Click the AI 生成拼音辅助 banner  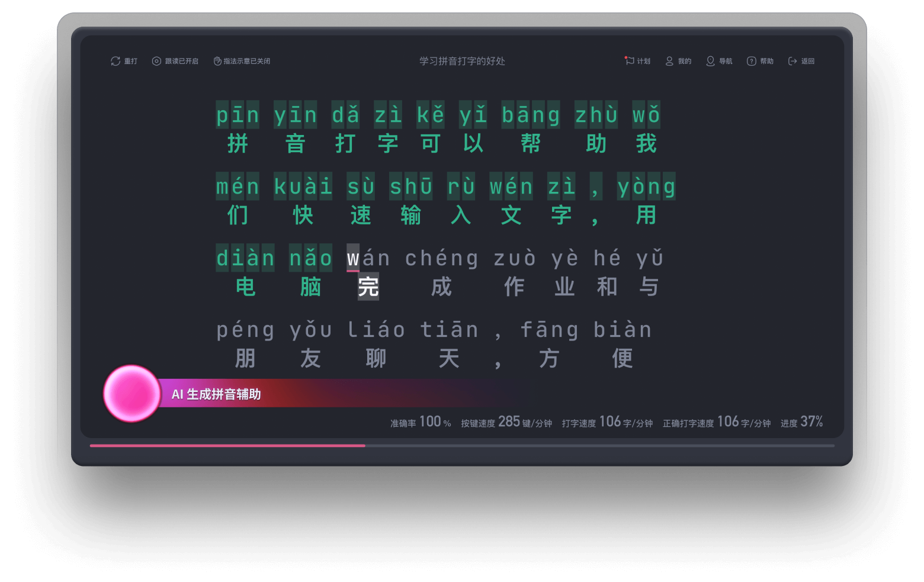tap(216, 394)
